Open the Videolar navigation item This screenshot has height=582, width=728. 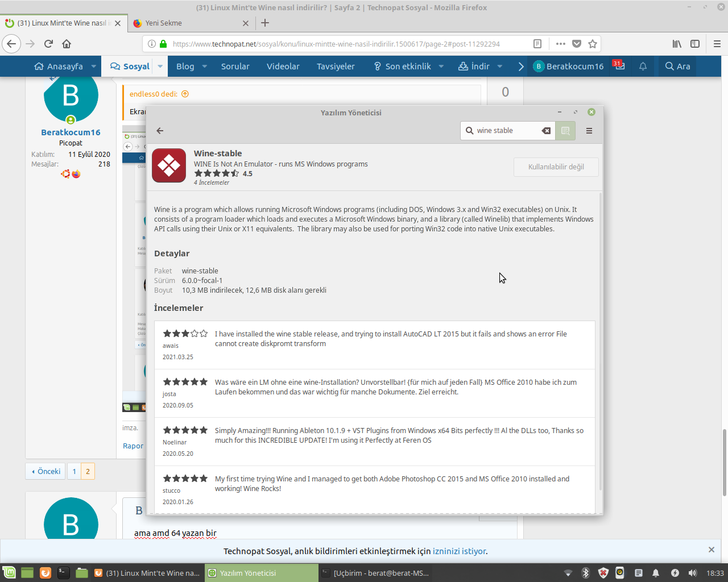click(283, 66)
